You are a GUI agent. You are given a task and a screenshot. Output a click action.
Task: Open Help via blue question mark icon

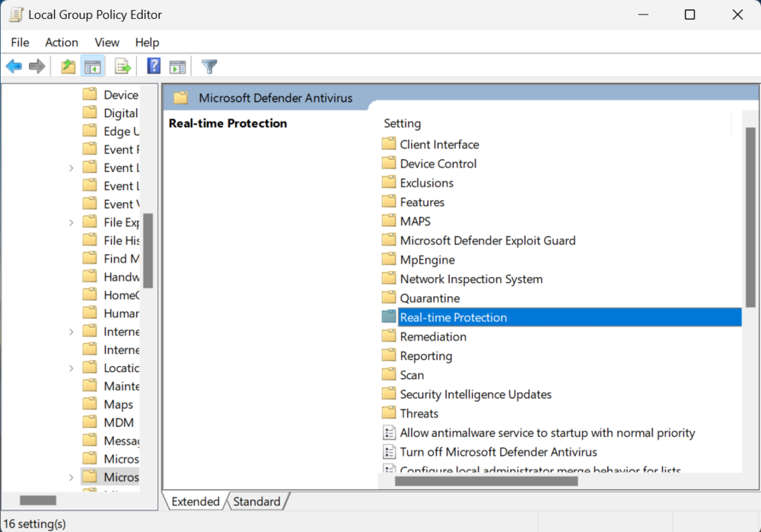[154, 66]
